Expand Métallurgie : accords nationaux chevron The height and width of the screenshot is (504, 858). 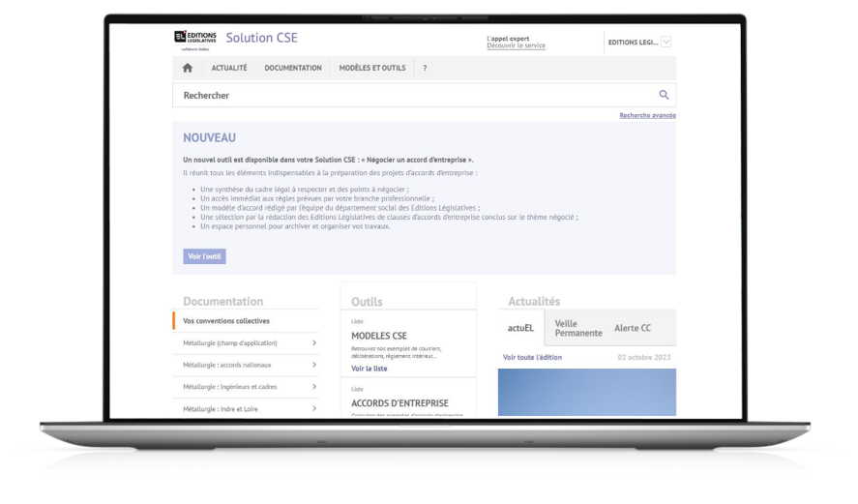click(x=314, y=365)
